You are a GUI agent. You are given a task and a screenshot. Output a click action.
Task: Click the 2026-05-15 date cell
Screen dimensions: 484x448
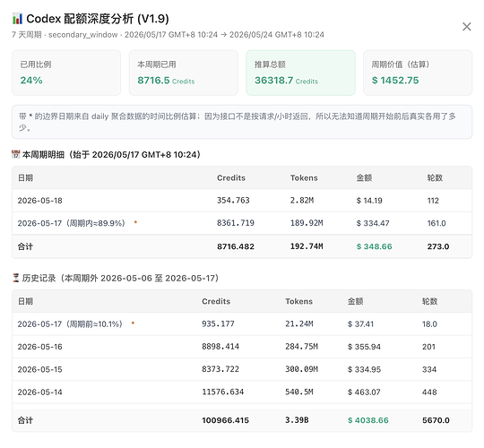click(39, 369)
